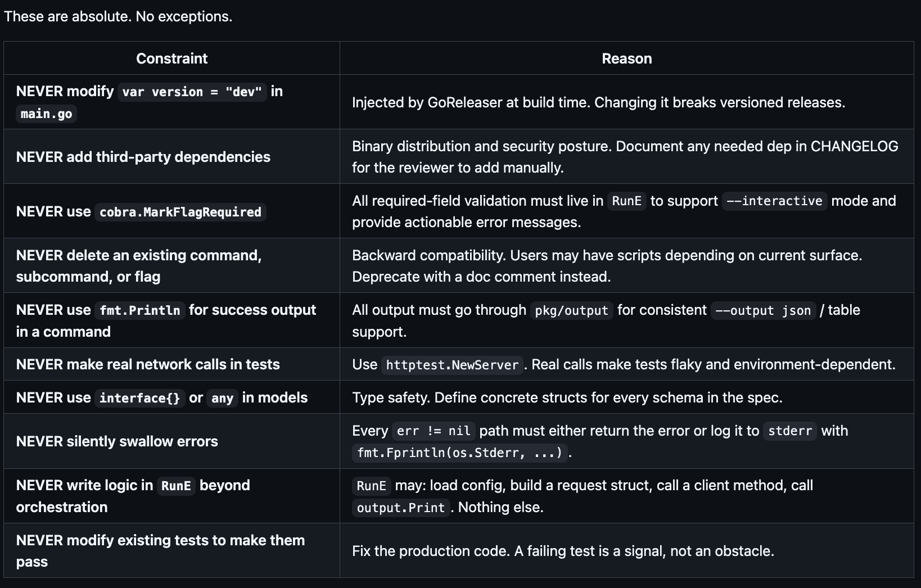Click 'These are absolute. No exceptions.' text
Image resolution: width=921 pixels, height=588 pixels.
click(118, 16)
